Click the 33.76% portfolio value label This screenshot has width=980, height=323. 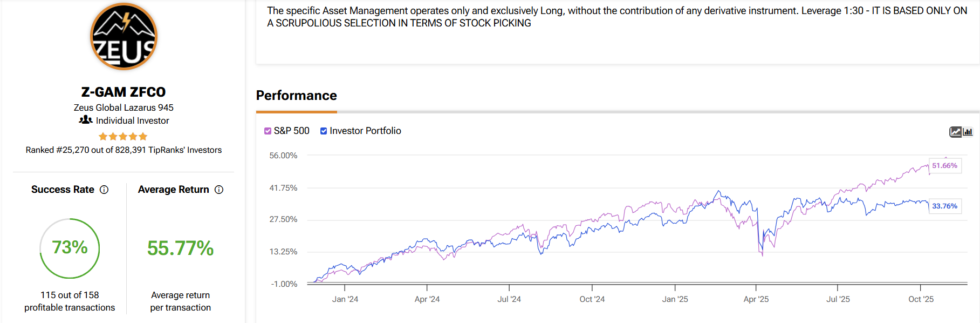[944, 206]
